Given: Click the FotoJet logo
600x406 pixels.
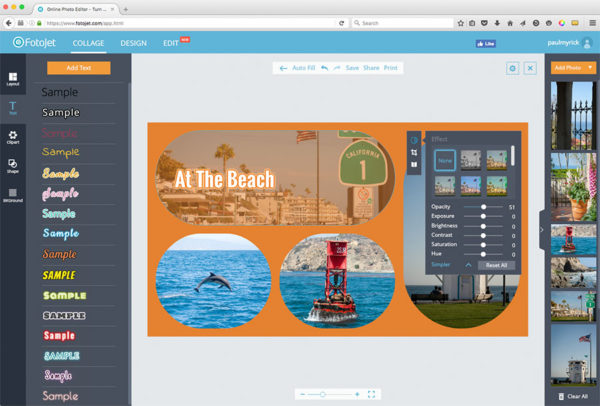Looking at the screenshot, I should coord(34,42).
